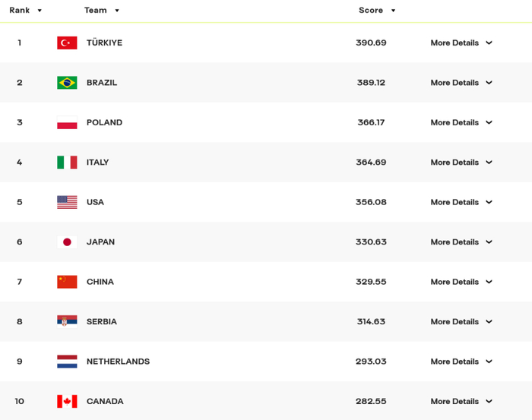532x420 pixels.
Task: Select the SERBIA team name
Action: click(102, 322)
